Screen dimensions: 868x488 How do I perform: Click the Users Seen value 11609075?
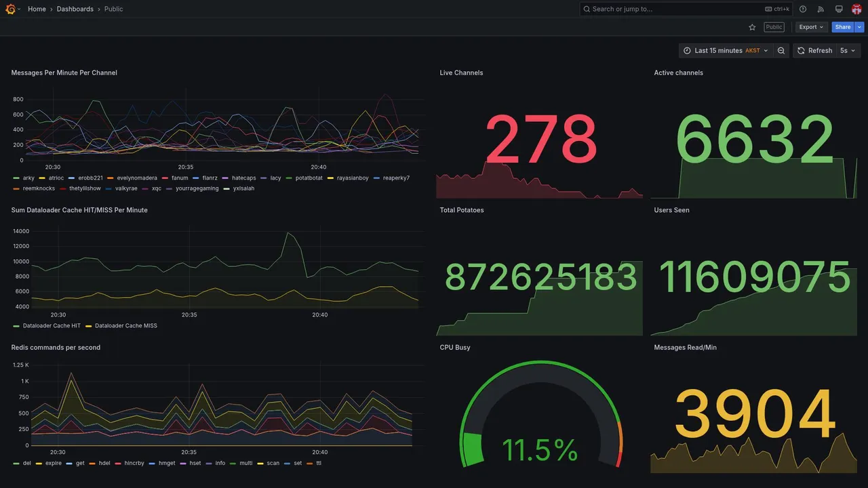point(755,278)
